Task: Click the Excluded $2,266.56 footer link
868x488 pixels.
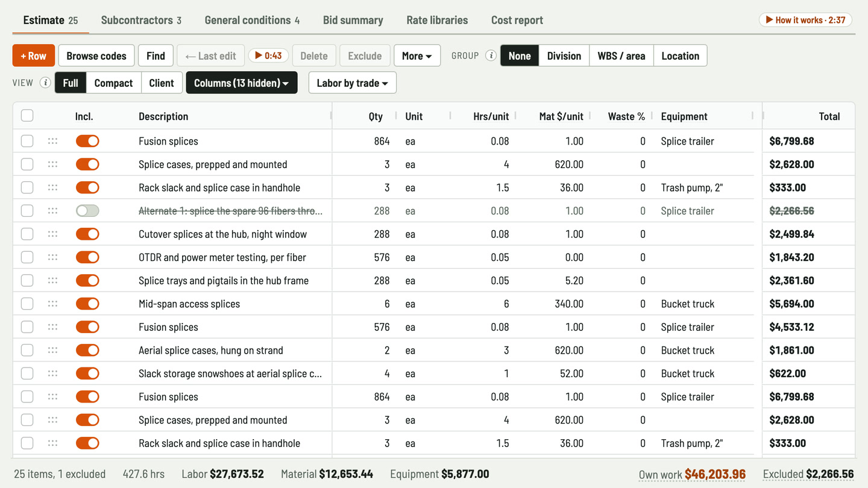Action: click(x=808, y=474)
